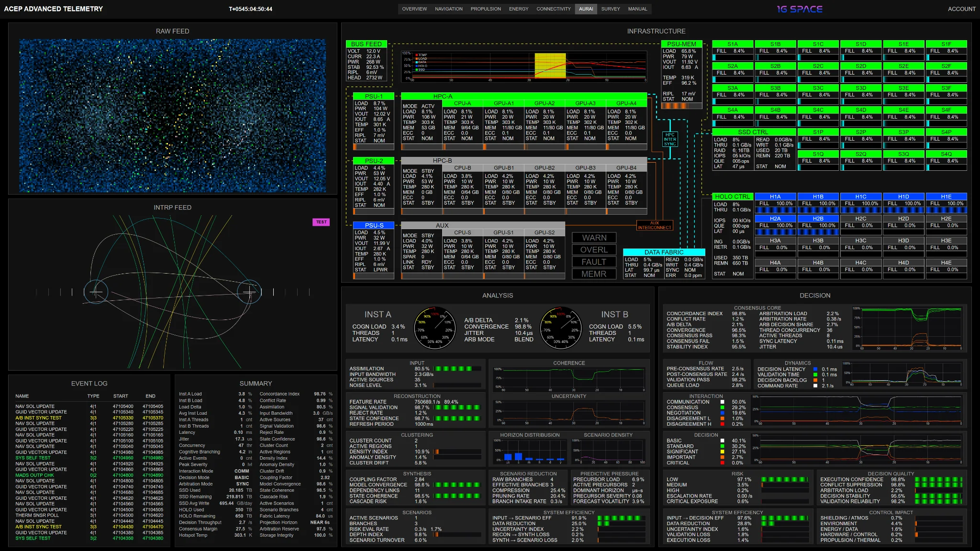Click the RAW FEED noise image

[x=173, y=116]
